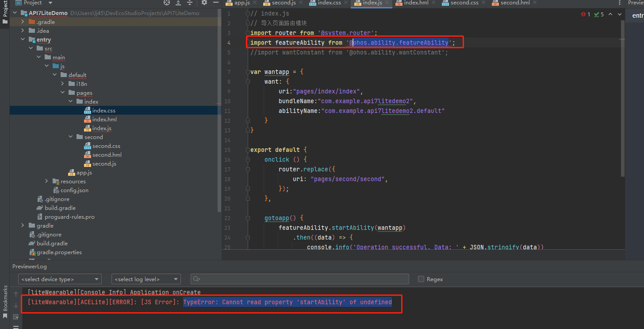
Task: Switch to the second.js tab
Action: click(x=283, y=3)
